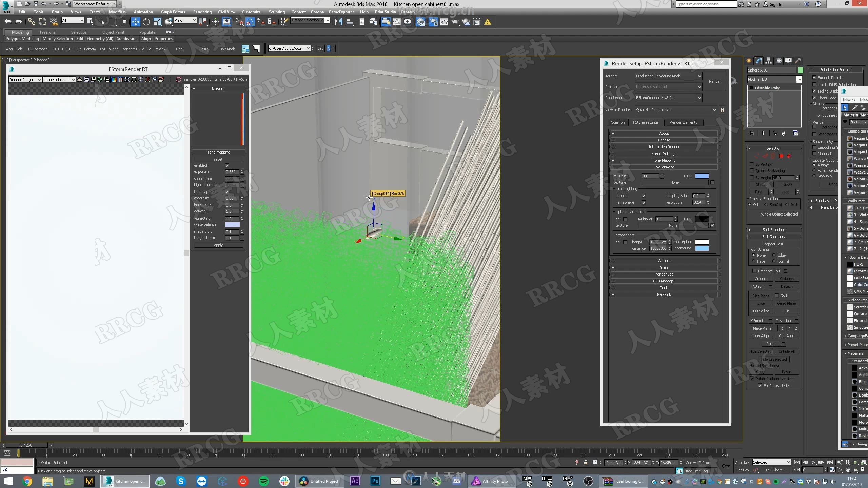Switch to the FStorm Settings tab
The height and width of the screenshot is (488, 868).
(x=646, y=122)
